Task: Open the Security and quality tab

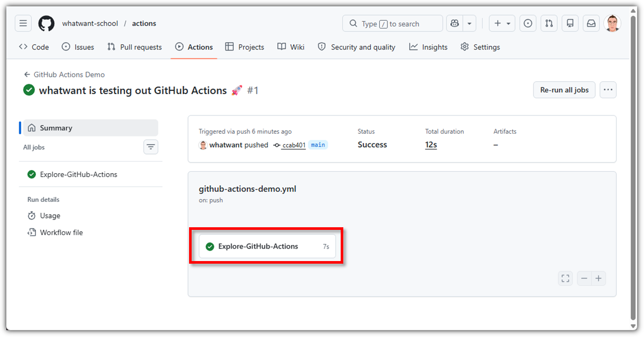Action: pos(356,47)
